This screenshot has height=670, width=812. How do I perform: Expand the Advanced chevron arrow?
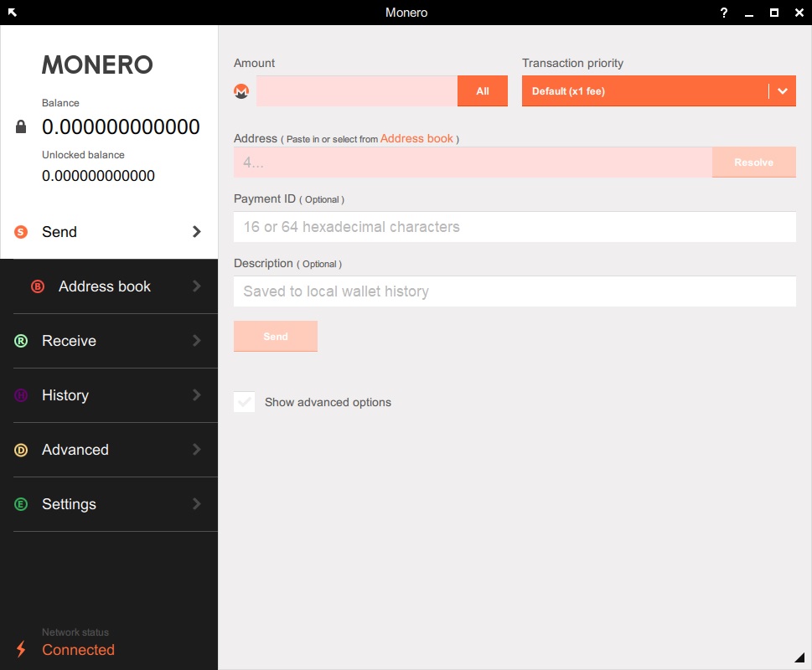pos(196,450)
